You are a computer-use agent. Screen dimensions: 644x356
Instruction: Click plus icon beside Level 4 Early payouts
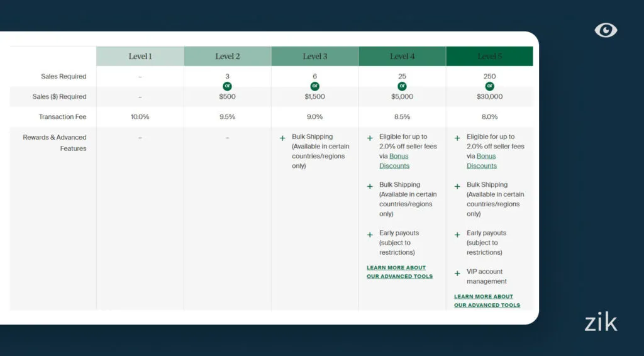370,235
